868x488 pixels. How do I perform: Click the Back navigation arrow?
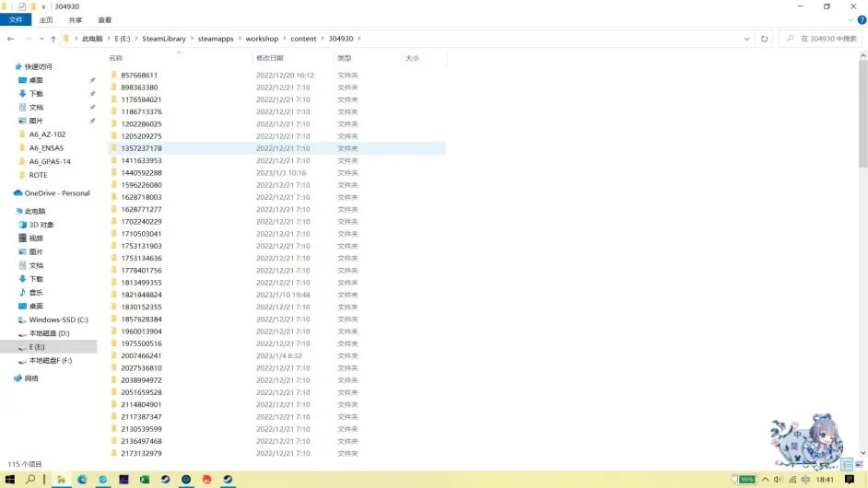pos(10,39)
